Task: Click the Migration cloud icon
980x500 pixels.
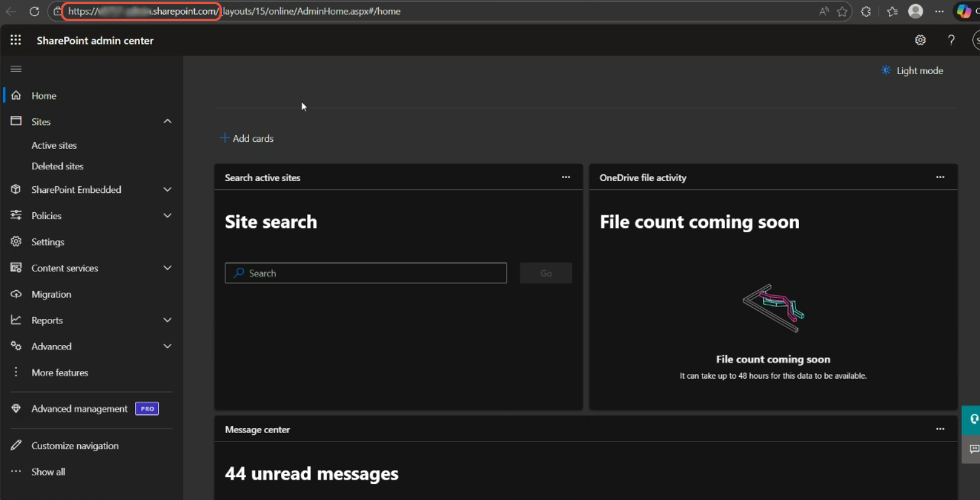Action: (x=16, y=294)
